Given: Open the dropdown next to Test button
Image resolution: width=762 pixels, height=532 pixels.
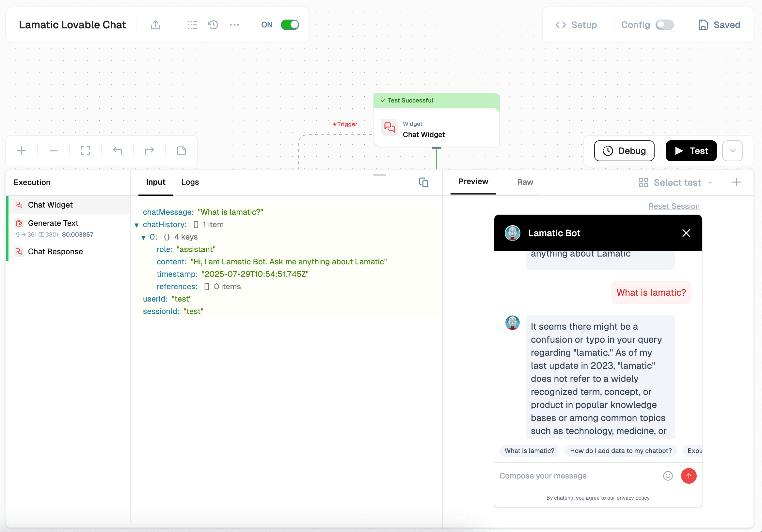Looking at the screenshot, I should point(732,151).
